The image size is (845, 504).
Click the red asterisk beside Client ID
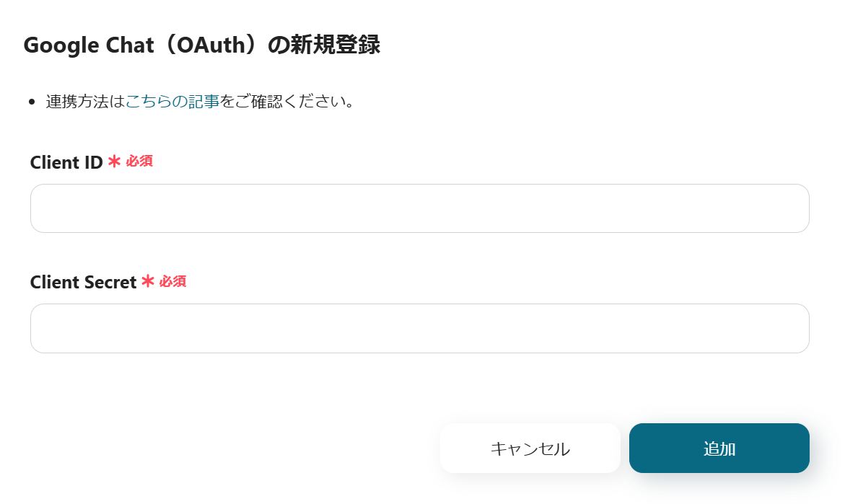(114, 162)
